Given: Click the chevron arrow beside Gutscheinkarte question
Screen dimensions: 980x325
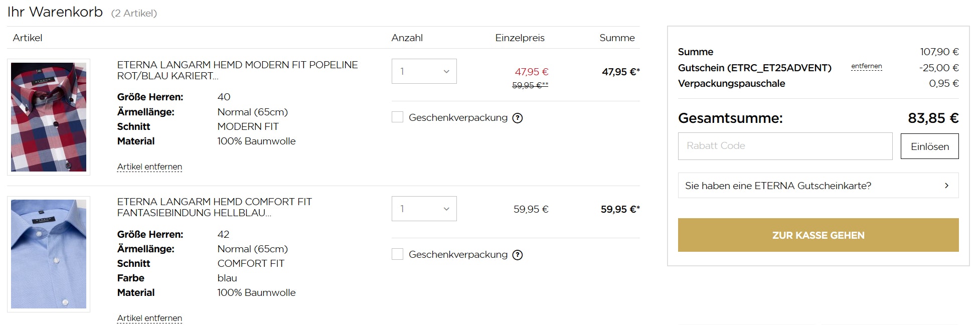Looking at the screenshot, I should click(x=946, y=186).
